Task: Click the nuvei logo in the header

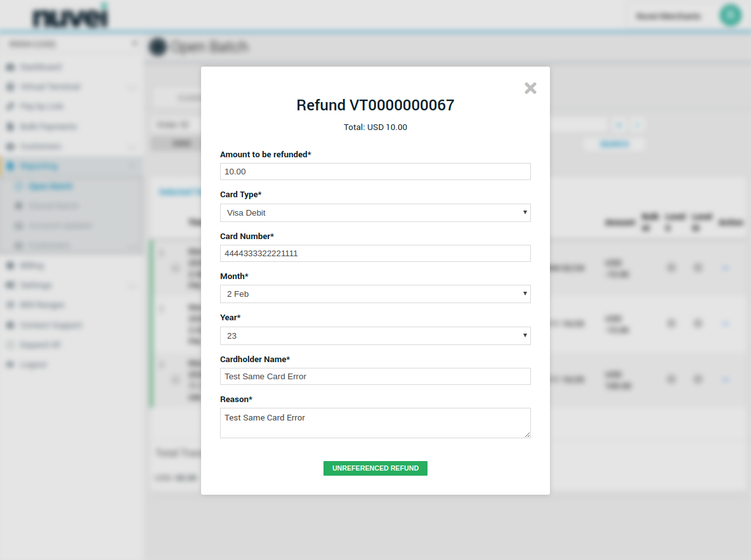Action: pyautogui.click(x=70, y=17)
